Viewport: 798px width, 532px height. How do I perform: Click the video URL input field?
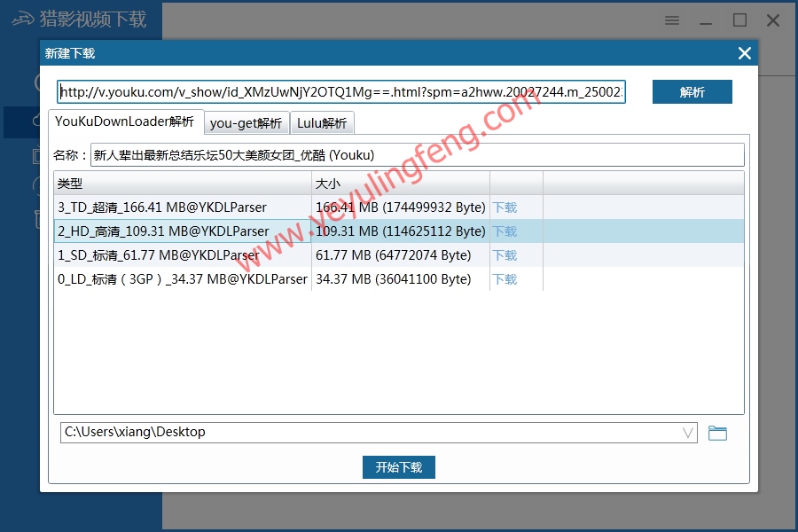[341, 91]
